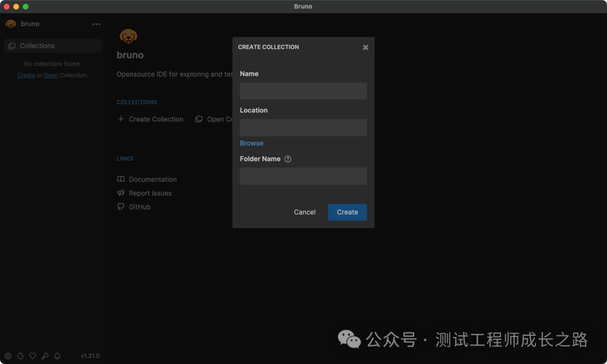
Task: Click the large bruno dog logo
Action: pos(128,37)
